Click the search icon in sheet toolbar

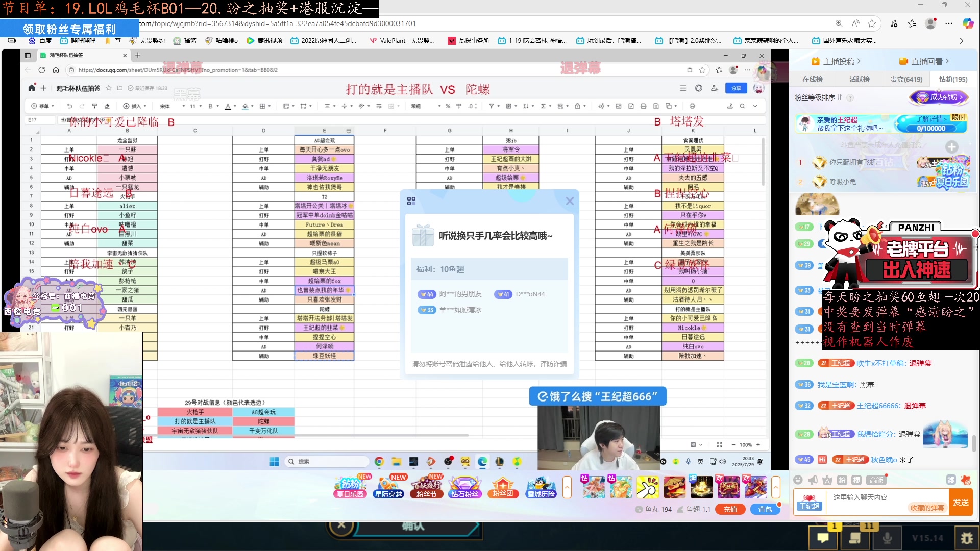coord(742,106)
